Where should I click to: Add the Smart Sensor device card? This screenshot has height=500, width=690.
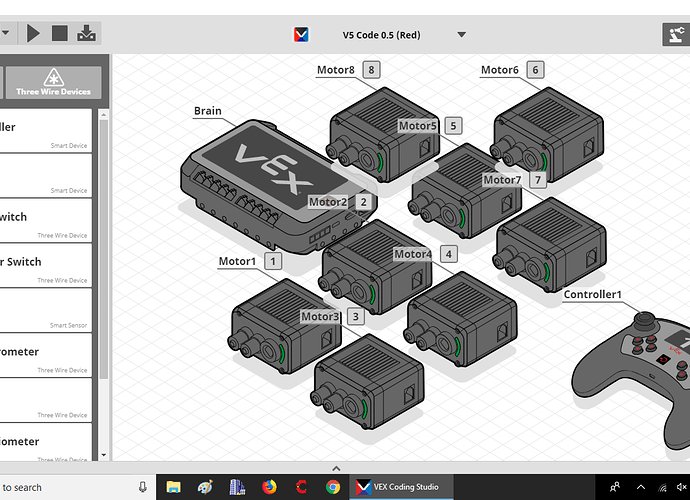tap(46, 310)
